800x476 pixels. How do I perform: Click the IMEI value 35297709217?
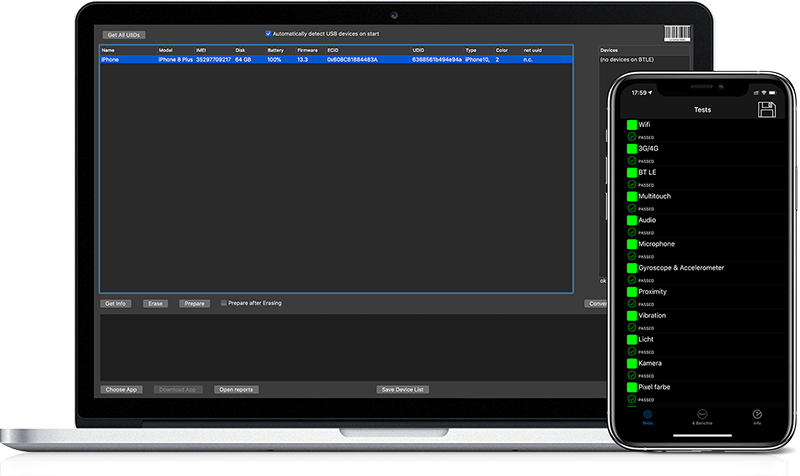[x=214, y=60]
